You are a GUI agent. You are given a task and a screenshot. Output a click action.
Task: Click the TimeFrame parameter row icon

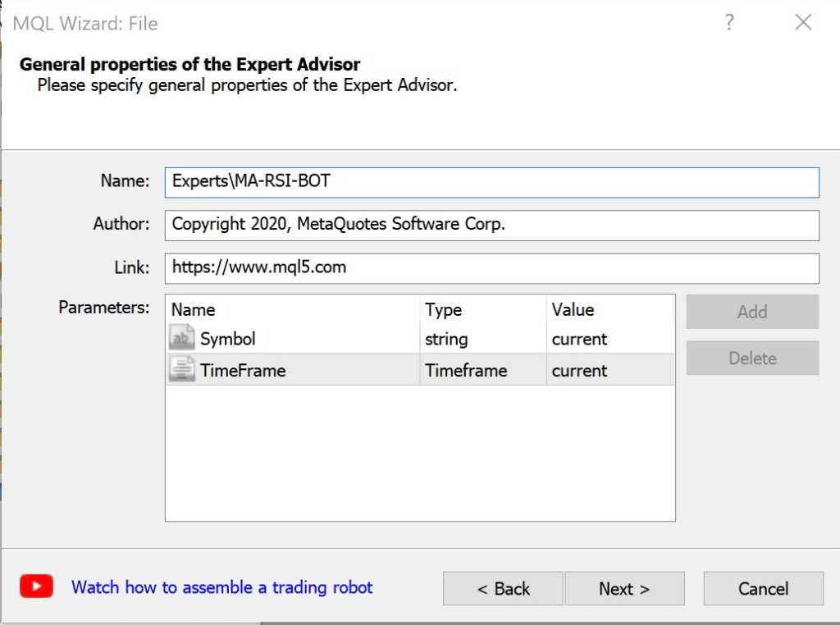click(181, 370)
